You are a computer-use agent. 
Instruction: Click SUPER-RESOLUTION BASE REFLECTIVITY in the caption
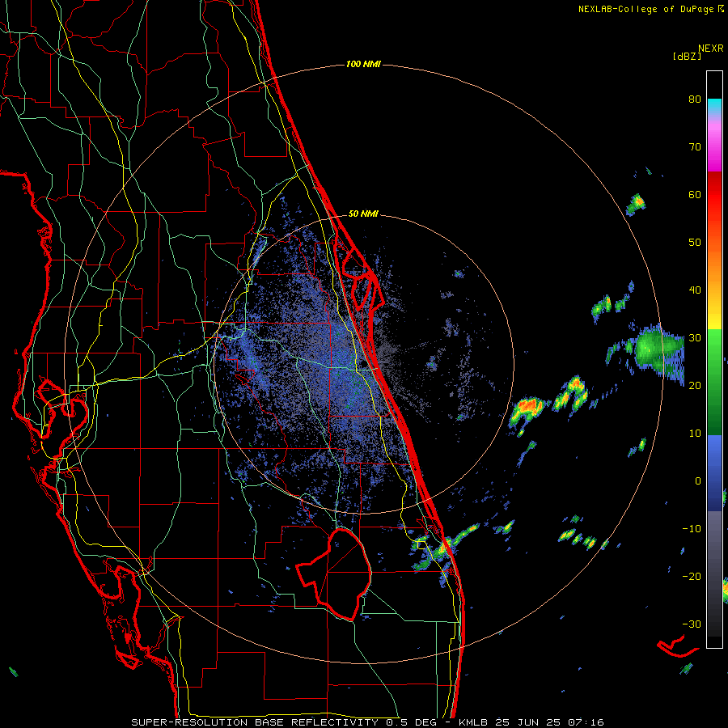[254, 722]
